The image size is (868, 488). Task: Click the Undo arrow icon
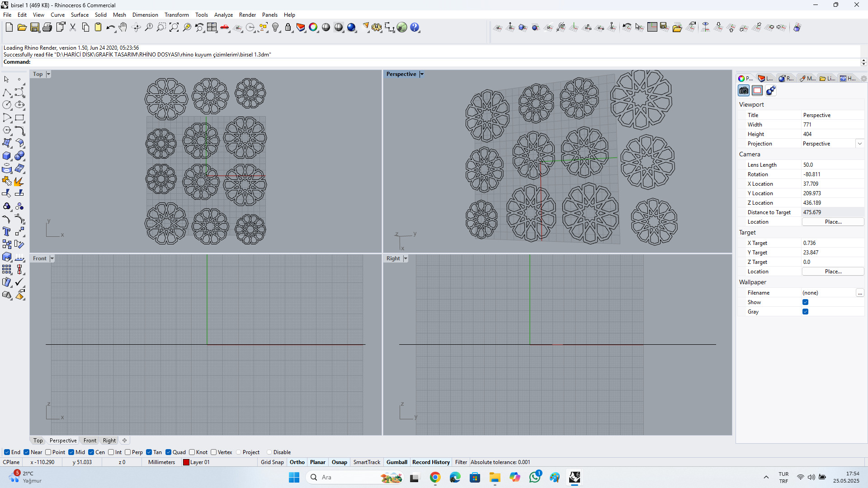click(110, 28)
